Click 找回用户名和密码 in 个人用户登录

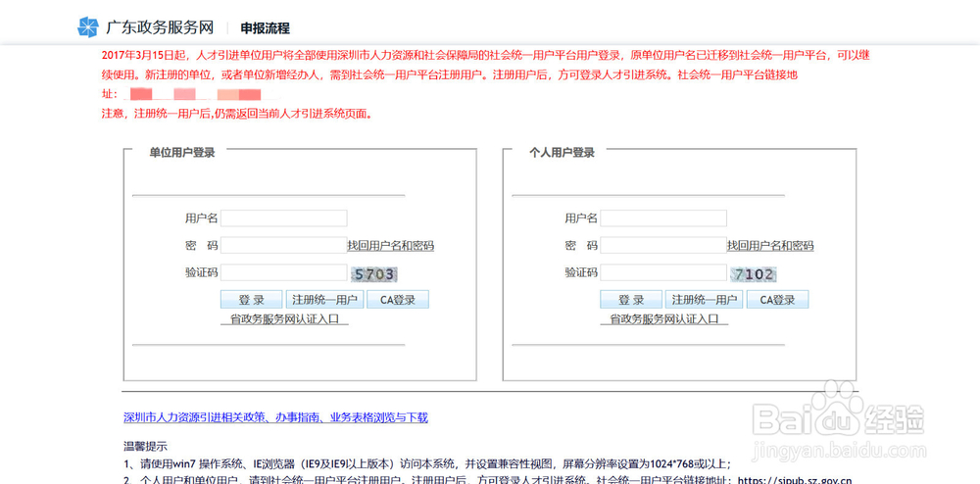tap(770, 246)
